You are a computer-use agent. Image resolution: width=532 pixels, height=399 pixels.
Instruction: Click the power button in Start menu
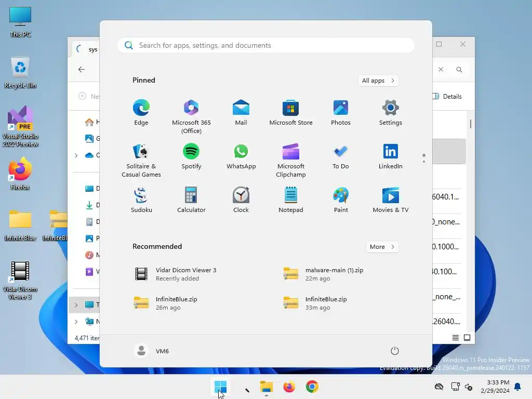395,351
